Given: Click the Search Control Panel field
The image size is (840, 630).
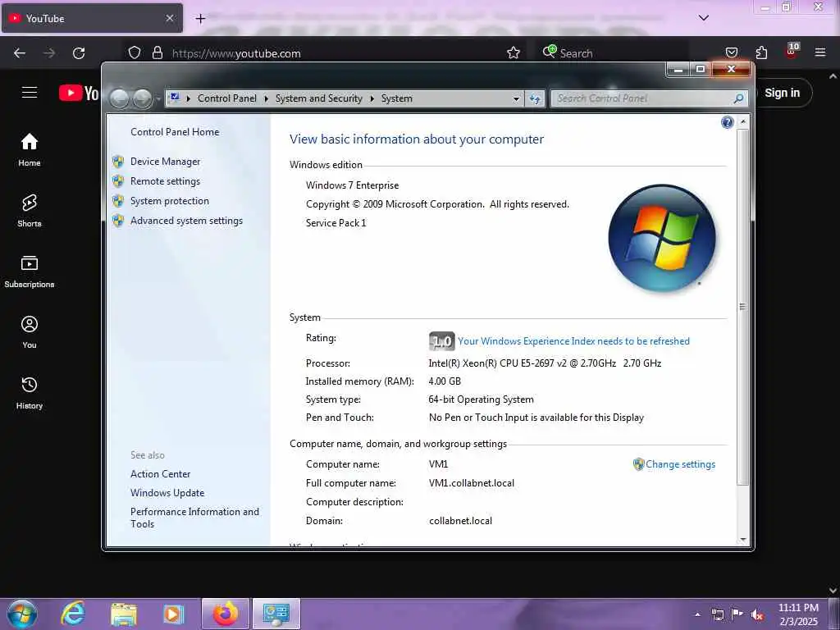Looking at the screenshot, I should pos(643,98).
